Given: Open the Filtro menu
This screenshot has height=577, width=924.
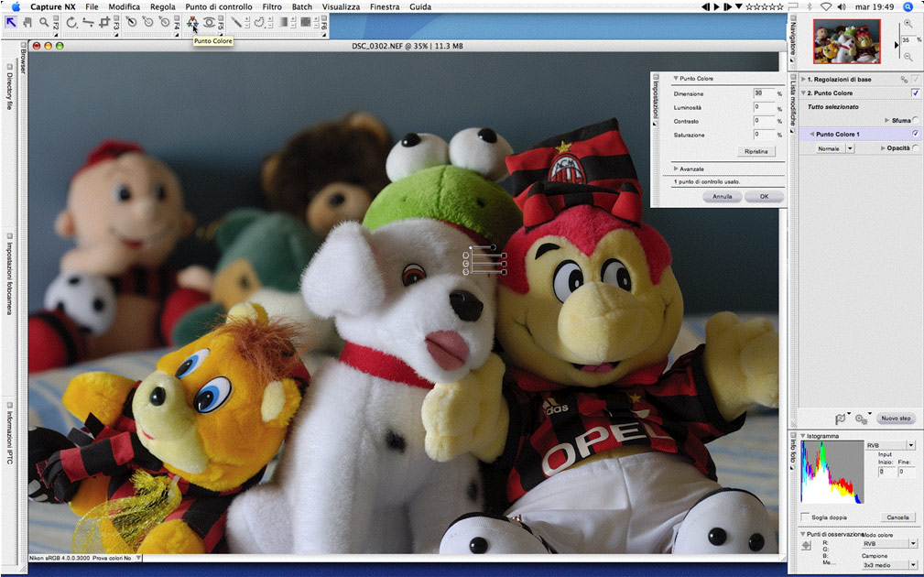Looking at the screenshot, I should point(272,7).
